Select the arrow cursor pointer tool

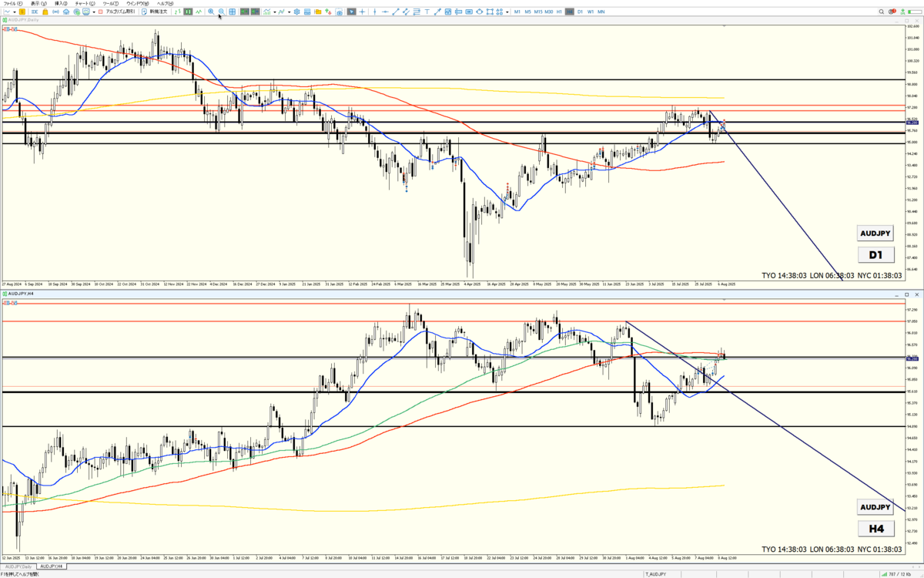pos(352,12)
